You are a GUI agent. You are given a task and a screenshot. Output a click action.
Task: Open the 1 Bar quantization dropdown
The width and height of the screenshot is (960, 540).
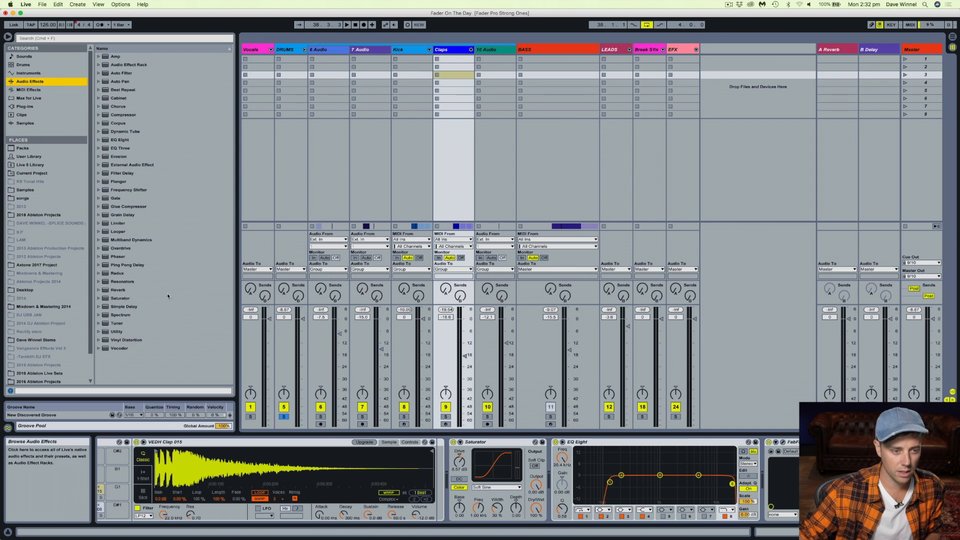[x=121, y=25]
